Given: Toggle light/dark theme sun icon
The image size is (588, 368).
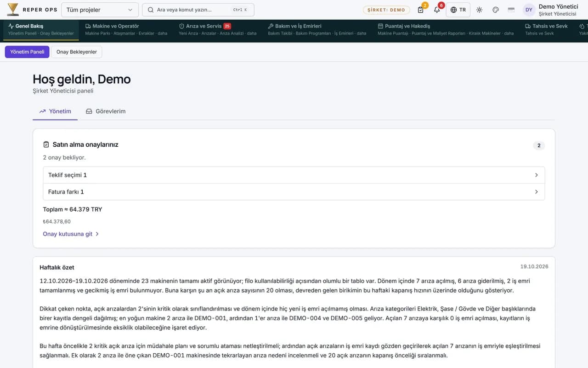Looking at the screenshot, I should pyautogui.click(x=480, y=10).
